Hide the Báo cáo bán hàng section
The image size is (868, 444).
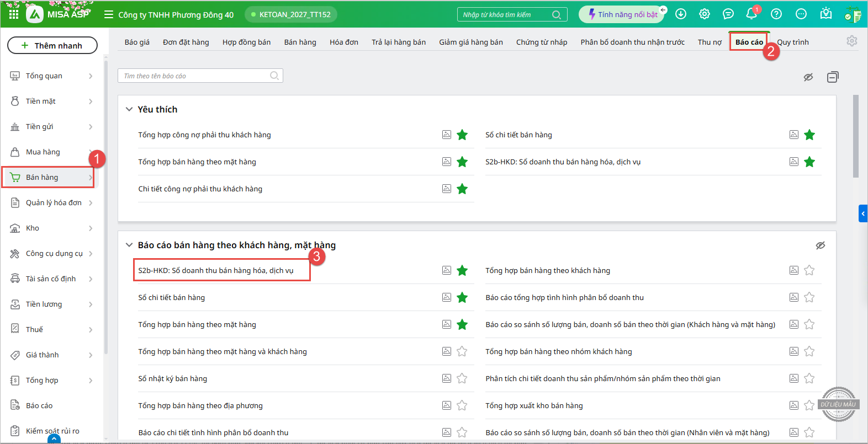pyautogui.click(x=821, y=245)
